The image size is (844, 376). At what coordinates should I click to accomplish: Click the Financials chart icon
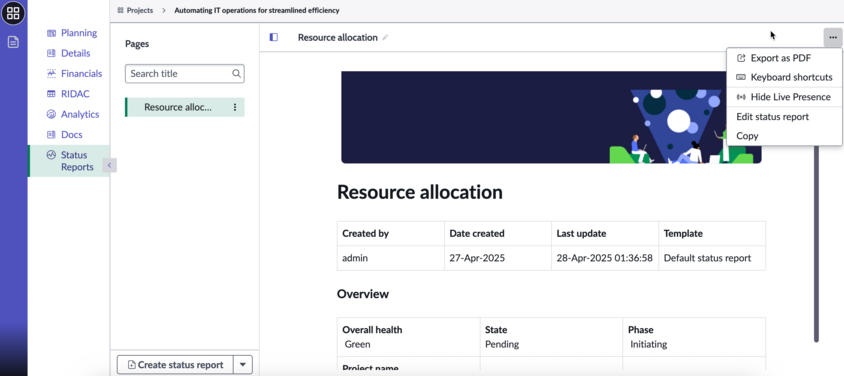51,74
